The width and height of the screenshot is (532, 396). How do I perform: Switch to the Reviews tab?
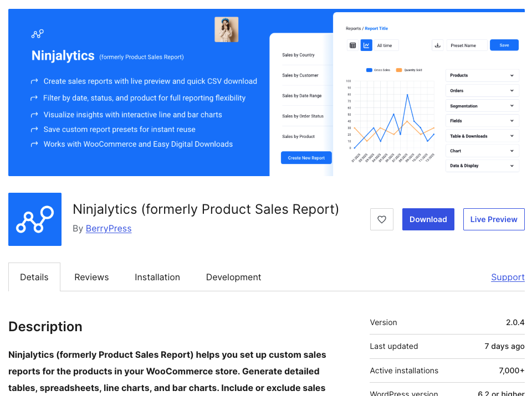[91, 277]
